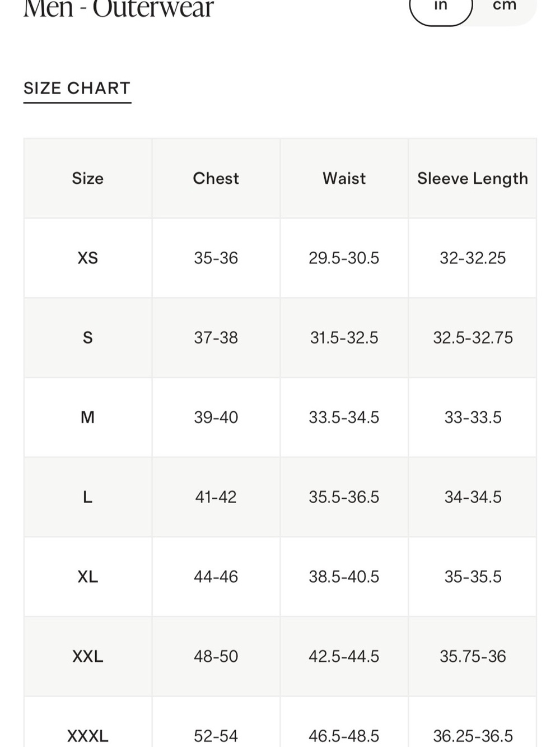Screen dimensions: 560x747
Task: Select the S size row label
Action: pos(88,337)
